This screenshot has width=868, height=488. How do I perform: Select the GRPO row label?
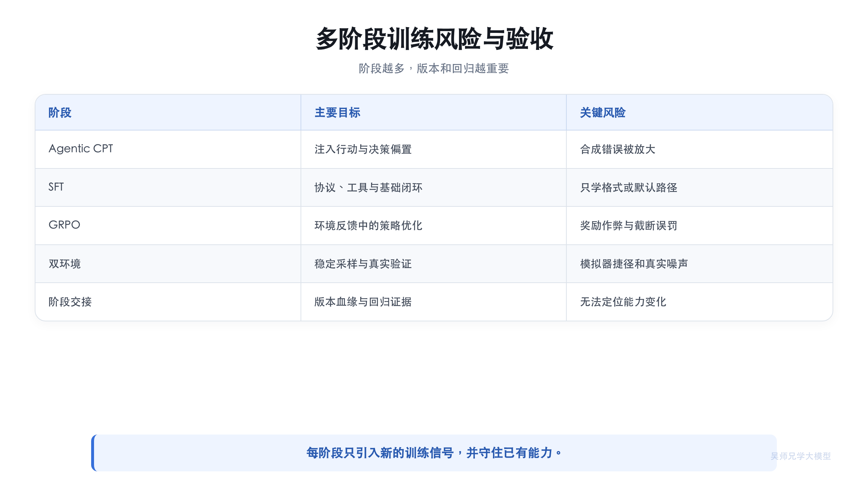64,225
